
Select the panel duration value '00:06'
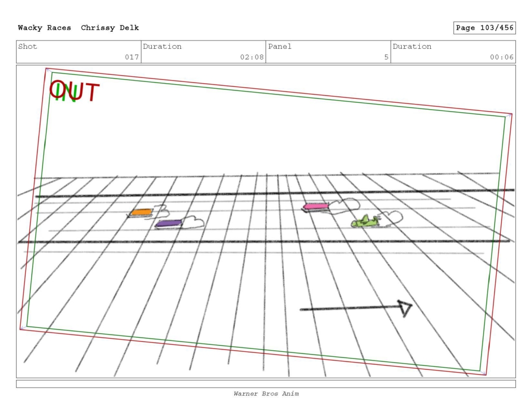pos(501,57)
